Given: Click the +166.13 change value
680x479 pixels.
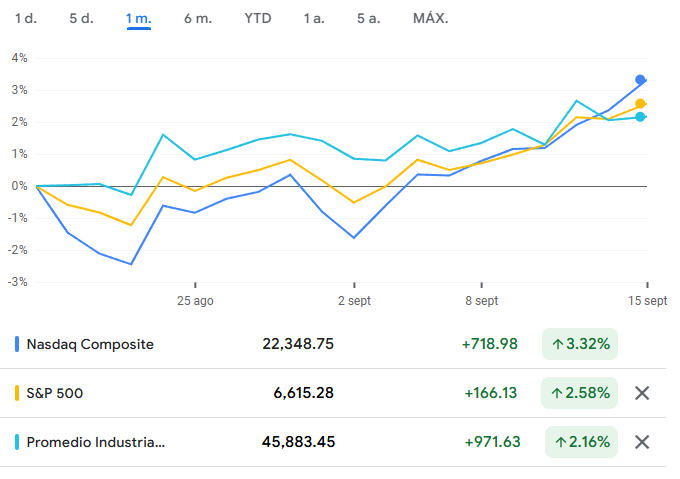Looking at the screenshot, I should pos(491,393).
